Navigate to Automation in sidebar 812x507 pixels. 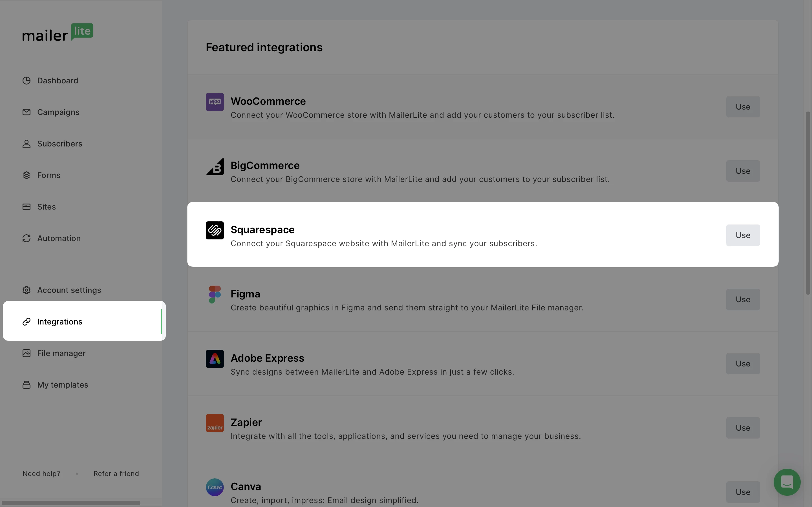pyautogui.click(x=59, y=238)
